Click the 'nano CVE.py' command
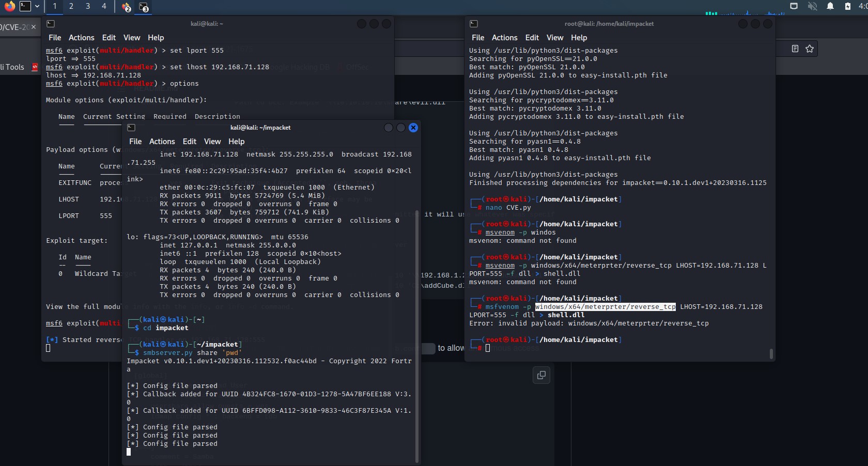 (508, 208)
